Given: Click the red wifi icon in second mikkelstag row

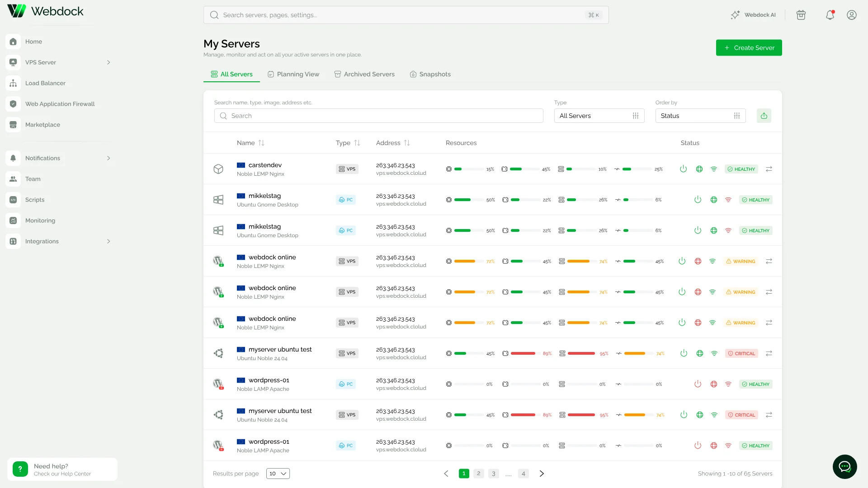Looking at the screenshot, I should point(728,230).
